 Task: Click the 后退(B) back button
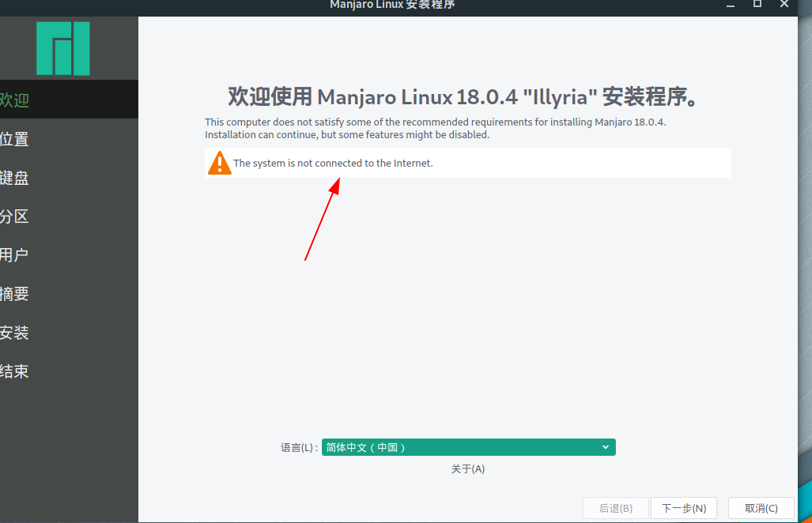[x=616, y=508]
